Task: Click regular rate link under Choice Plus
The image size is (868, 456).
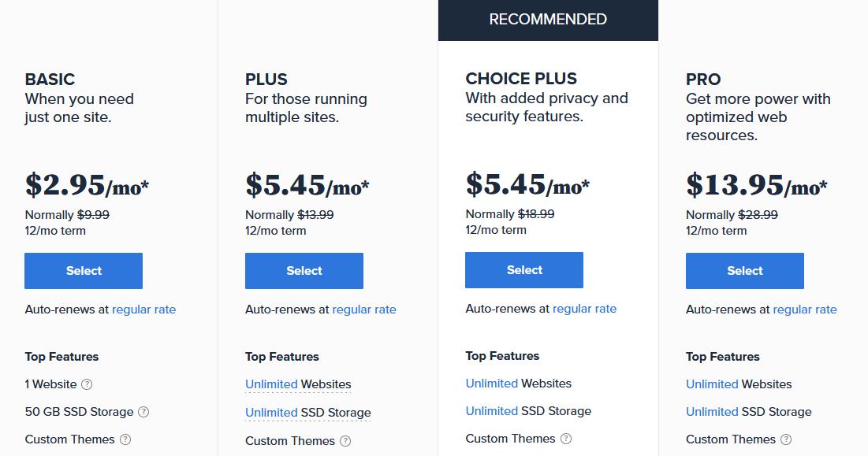Action: 584,309
